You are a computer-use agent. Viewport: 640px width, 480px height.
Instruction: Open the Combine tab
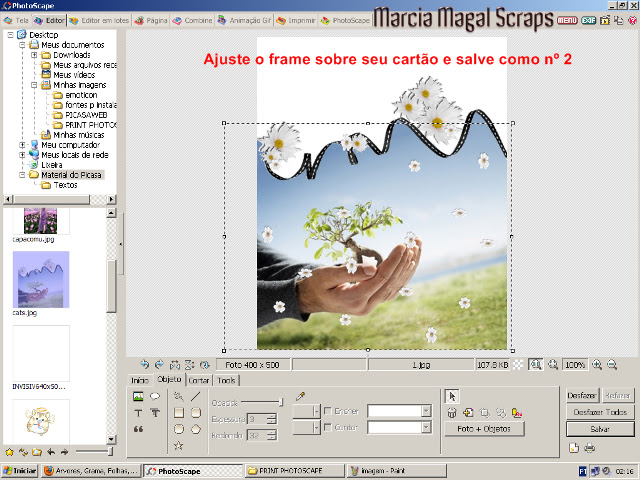point(192,20)
